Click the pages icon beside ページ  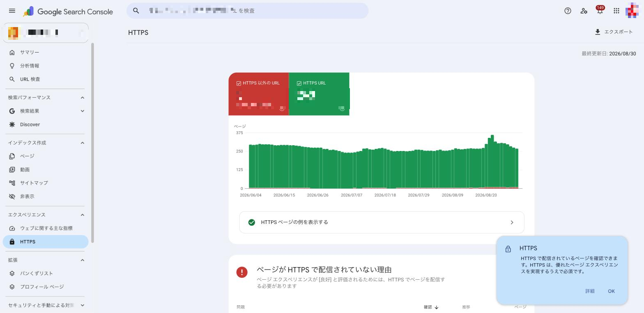(x=12, y=156)
